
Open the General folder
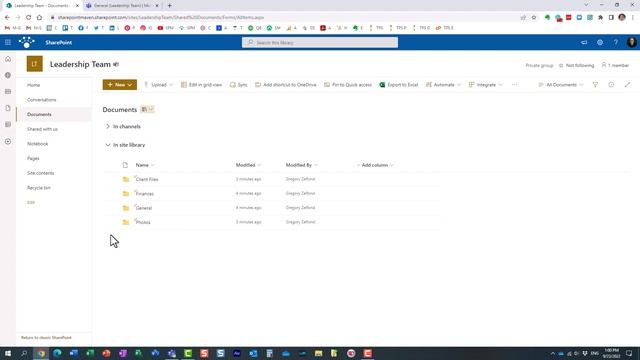tap(144, 208)
